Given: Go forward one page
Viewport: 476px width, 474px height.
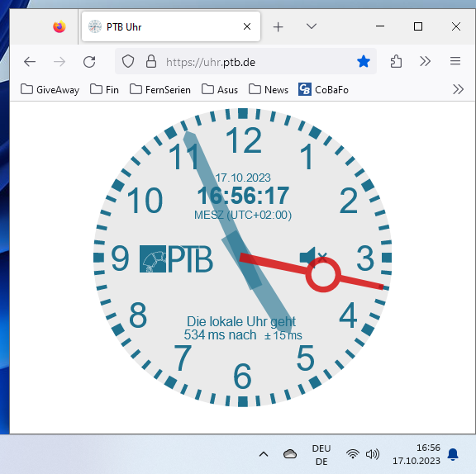Looking at the screenshot, I should coord(59,62).
